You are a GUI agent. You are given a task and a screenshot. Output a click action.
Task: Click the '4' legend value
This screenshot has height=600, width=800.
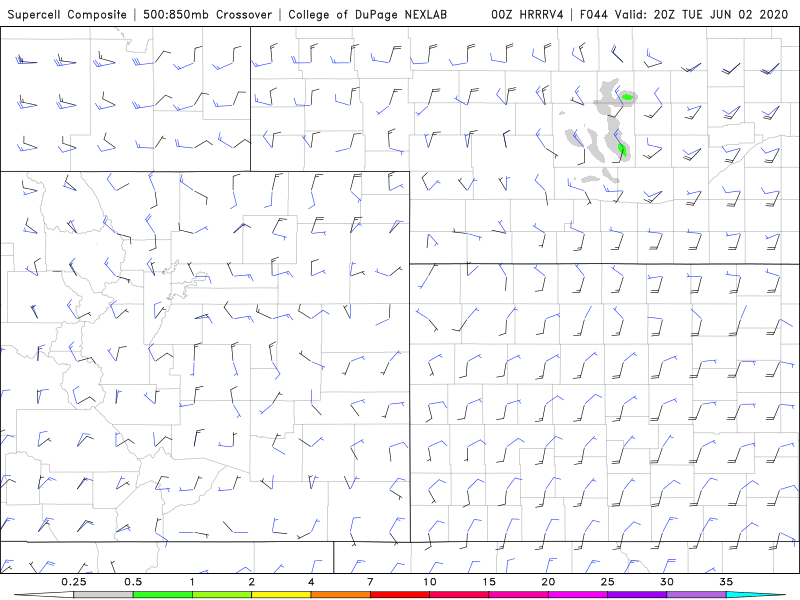coord(311,582)
